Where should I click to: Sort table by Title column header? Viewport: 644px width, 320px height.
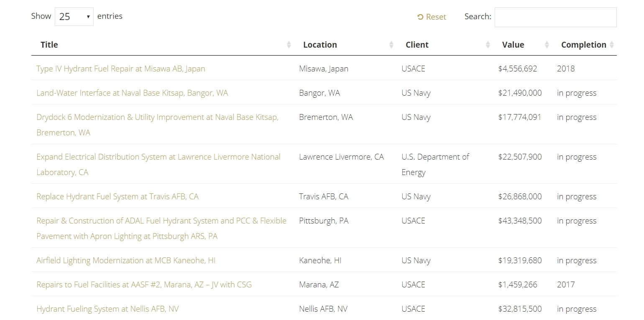pos(49,45)
